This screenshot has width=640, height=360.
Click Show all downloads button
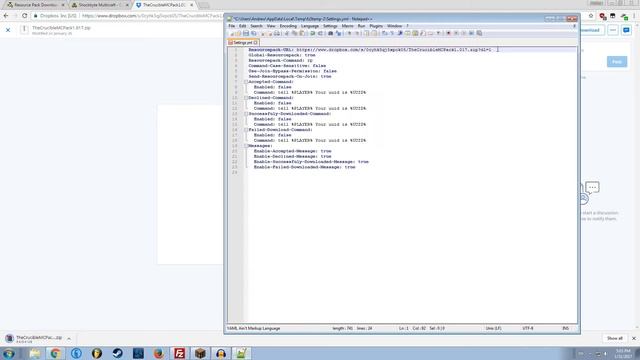tap(614, 338)
